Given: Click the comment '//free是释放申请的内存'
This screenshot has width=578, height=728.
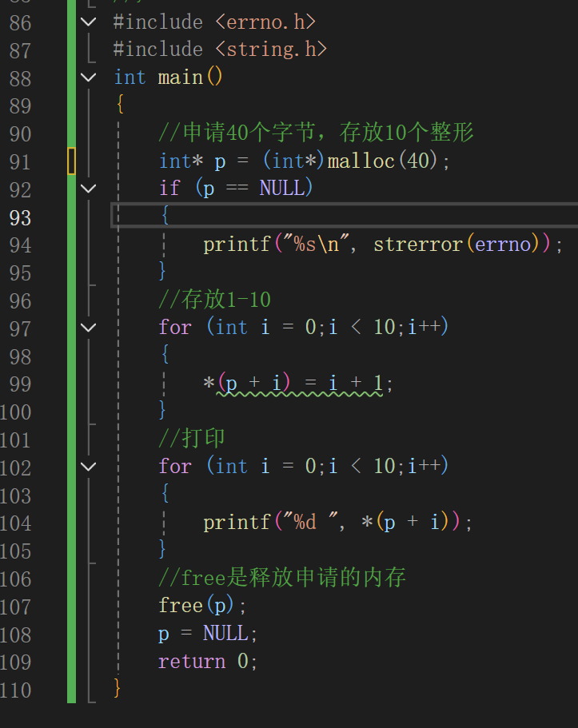Looking at the screenshot, I should pyautogui.click(x=282, y=578).
